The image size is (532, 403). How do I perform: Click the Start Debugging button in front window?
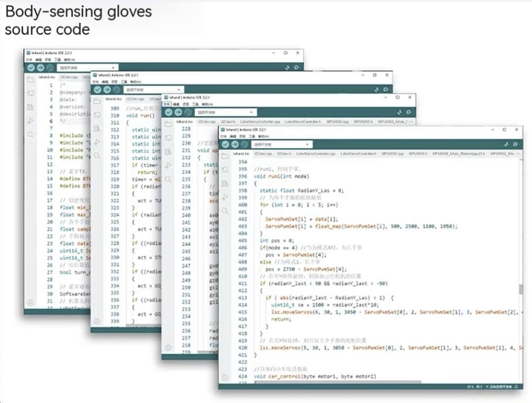point(243,144)
